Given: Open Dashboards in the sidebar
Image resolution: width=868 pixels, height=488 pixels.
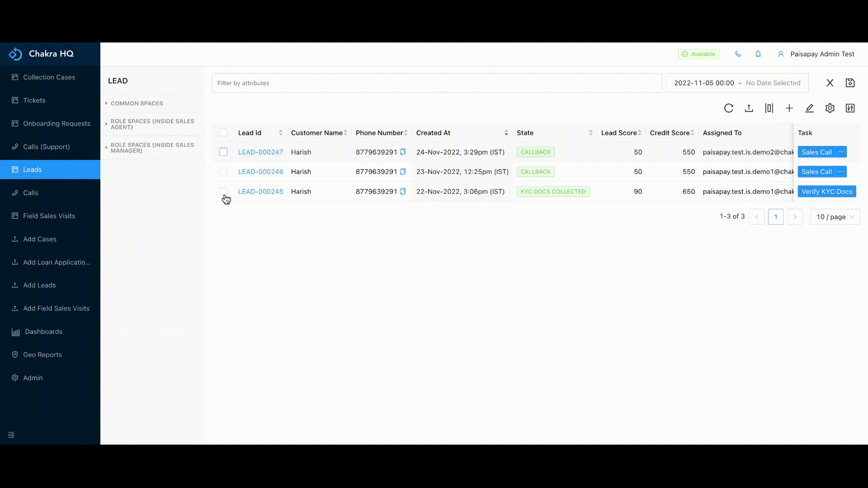Looking at the screenshot, I should coord(43,332).
